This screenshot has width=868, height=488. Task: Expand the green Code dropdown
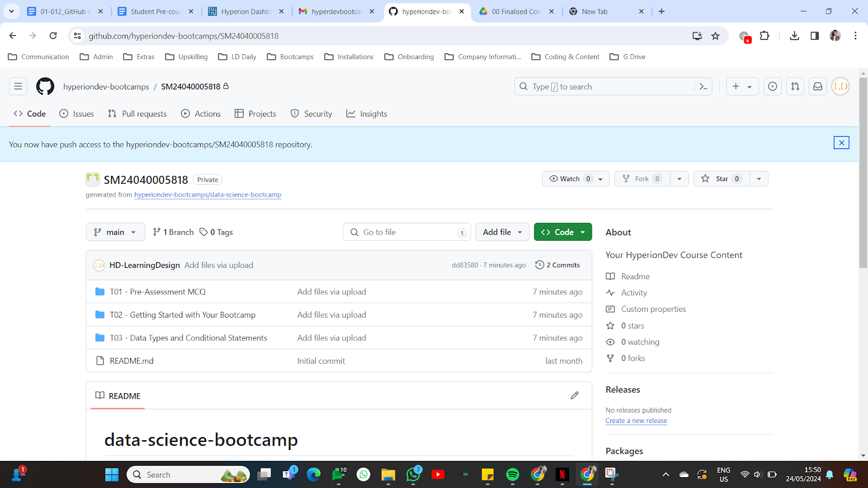563,232
